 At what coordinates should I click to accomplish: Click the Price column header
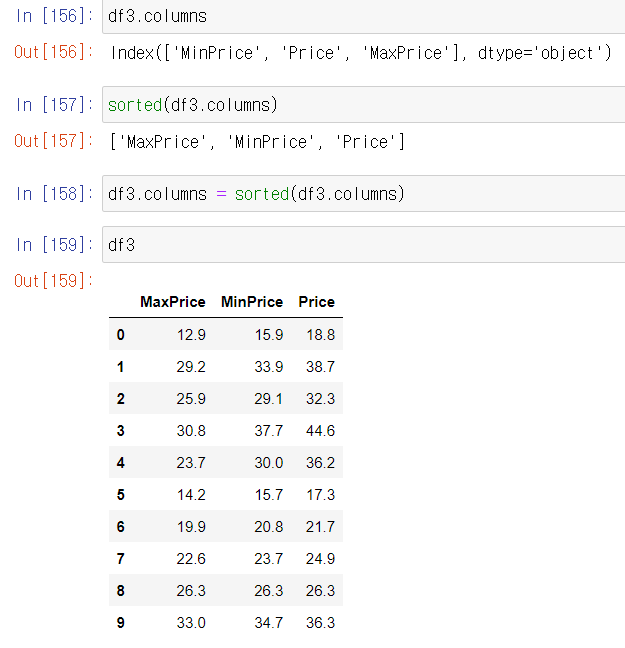click(317, 302)
